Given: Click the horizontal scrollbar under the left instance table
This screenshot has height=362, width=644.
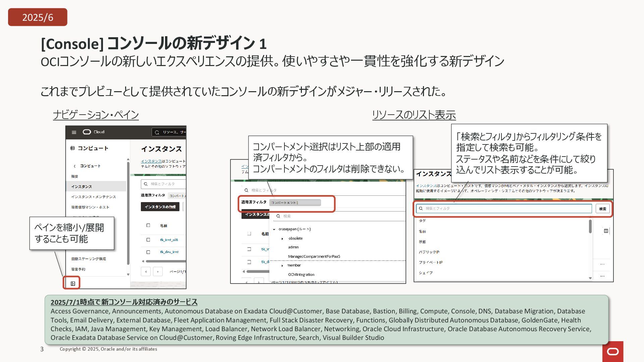Looking at the screenshot, I should coord(166,261).
